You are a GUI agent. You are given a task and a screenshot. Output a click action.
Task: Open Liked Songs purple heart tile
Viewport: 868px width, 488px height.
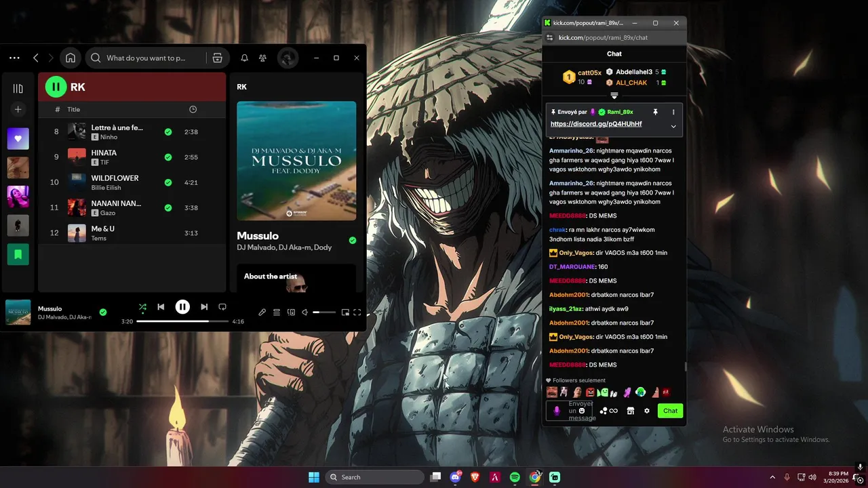[x=18, y=138]
